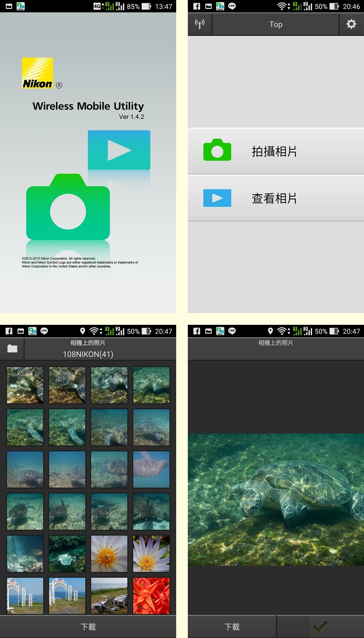Tap green camera icon beside 拍攝相片
The image size is (364, 638).
point(217,150)
